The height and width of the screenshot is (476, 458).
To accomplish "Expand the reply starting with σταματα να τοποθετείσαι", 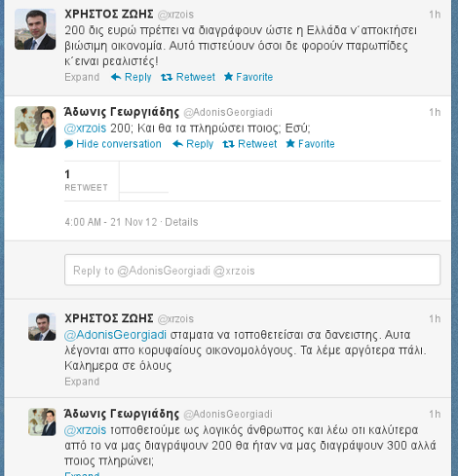I will (82, 382).
